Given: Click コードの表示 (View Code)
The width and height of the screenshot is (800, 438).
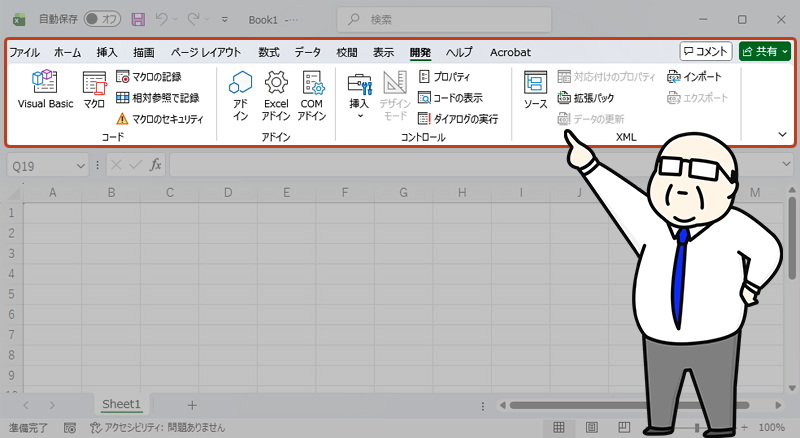Looking at the screenshot, I should point(450,98).
